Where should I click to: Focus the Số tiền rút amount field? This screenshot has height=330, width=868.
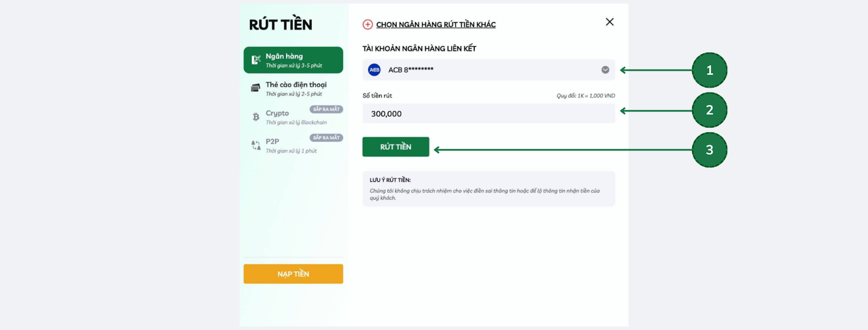coord(489,113)
